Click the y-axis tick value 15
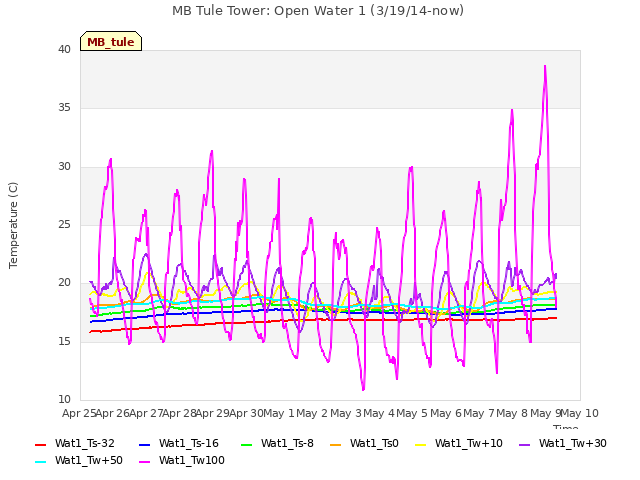 click(64, 341)
